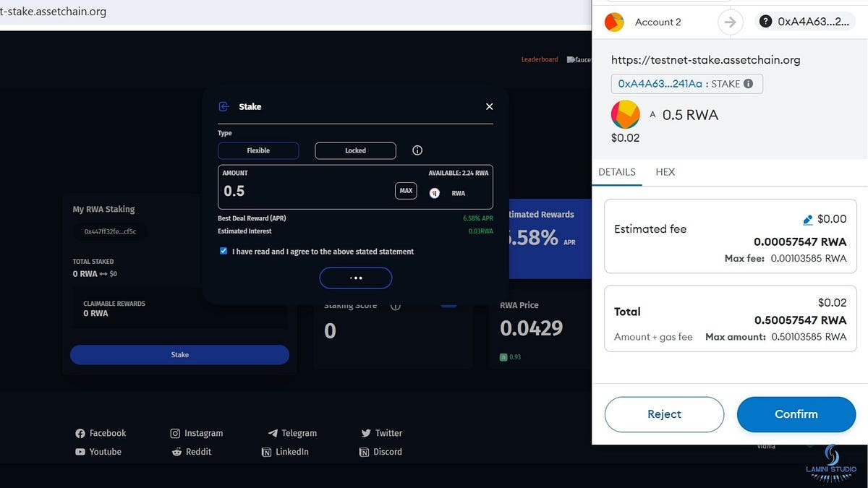Open the info icon next to Locked

417,150
